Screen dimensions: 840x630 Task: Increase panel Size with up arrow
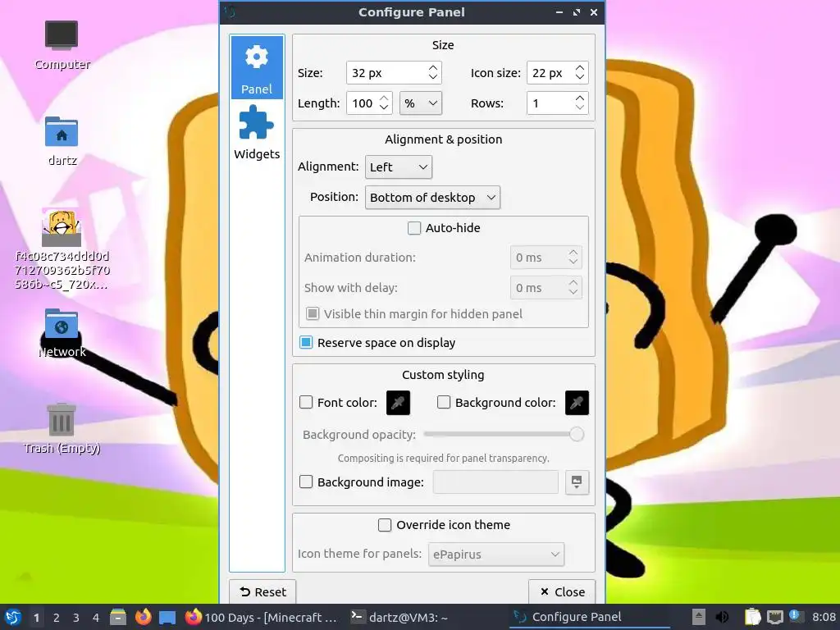[x=433, y=67]
